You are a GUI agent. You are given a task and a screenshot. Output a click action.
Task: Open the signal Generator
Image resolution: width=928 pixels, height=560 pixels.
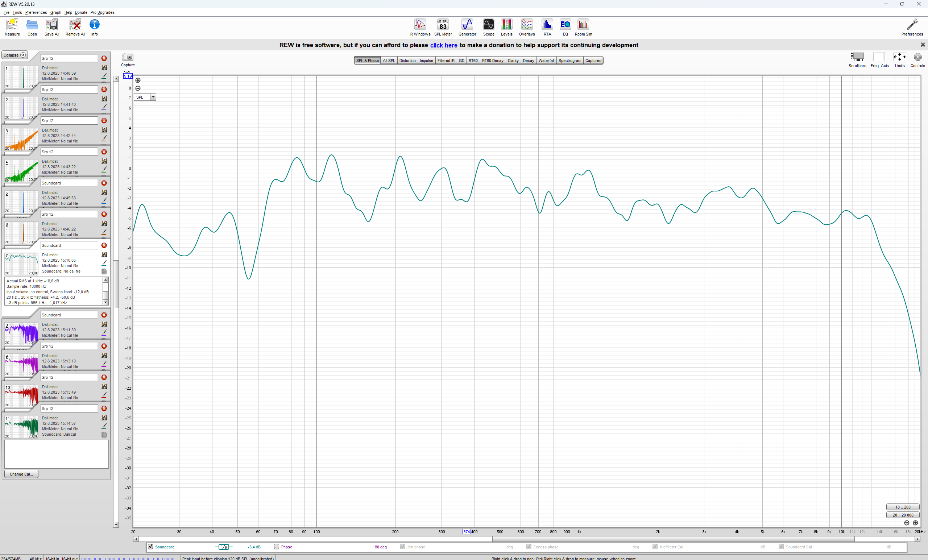click(x=467, y=27)
